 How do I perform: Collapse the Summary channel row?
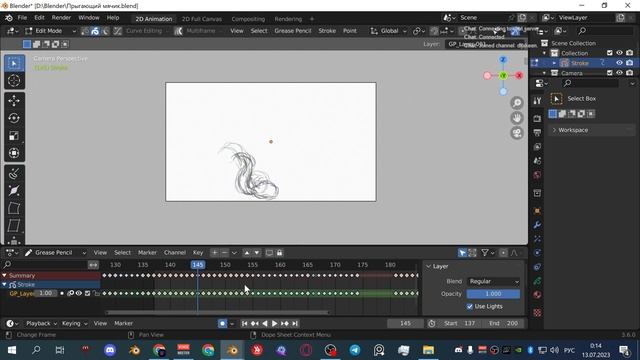coord(4,276)
